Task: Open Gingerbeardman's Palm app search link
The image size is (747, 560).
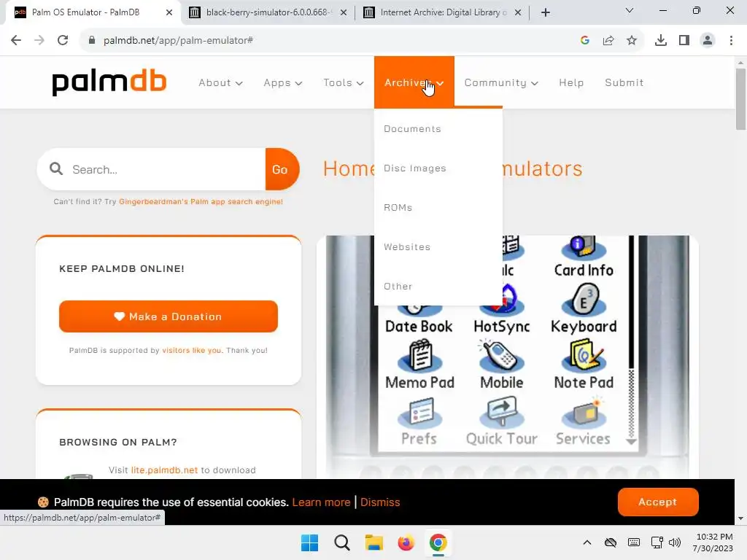Action: [x=201, y=201]
